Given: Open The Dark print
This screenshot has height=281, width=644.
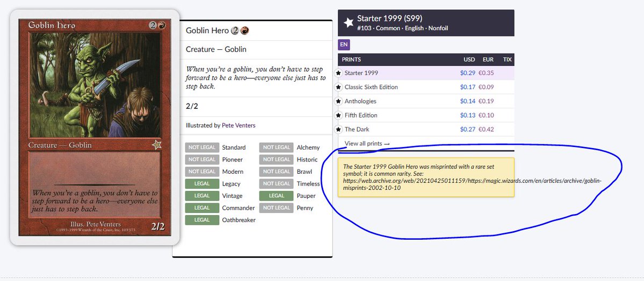Looking at the screenshot, I should [426, 129].
